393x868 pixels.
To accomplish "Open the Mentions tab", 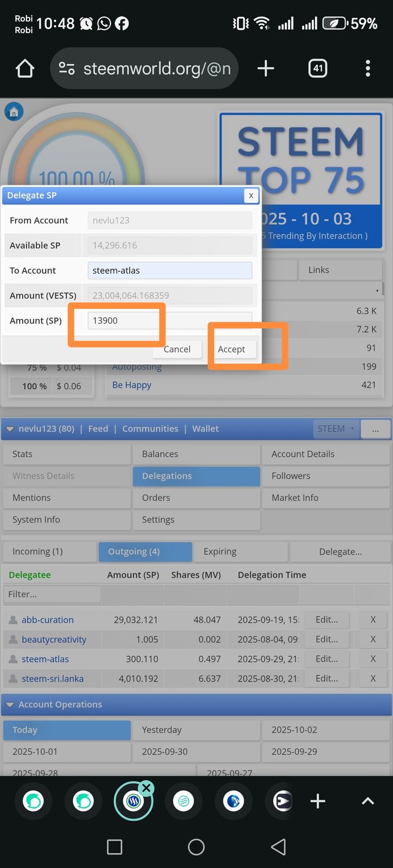I will (x=67, y=498).
